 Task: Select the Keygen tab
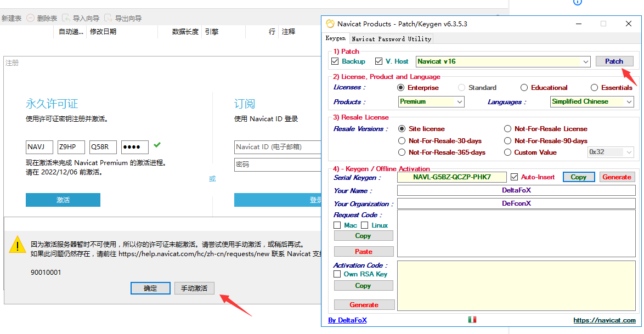336,38
